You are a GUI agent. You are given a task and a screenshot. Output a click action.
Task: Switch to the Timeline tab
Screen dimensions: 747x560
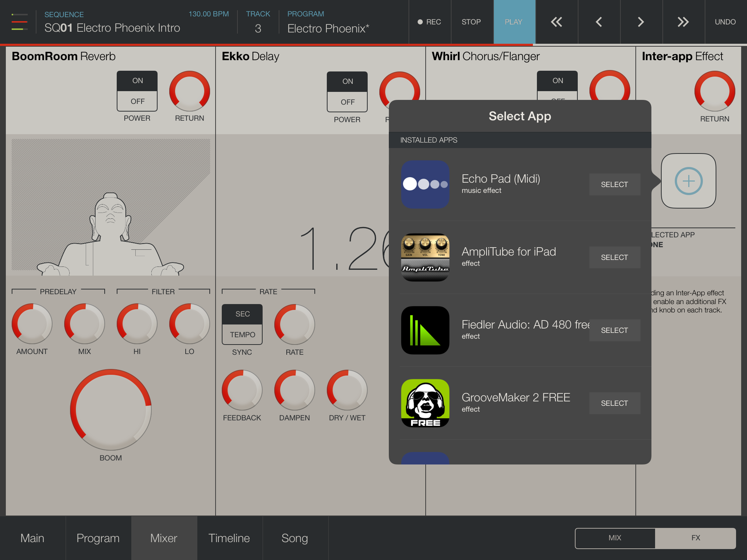pos(229,538)
